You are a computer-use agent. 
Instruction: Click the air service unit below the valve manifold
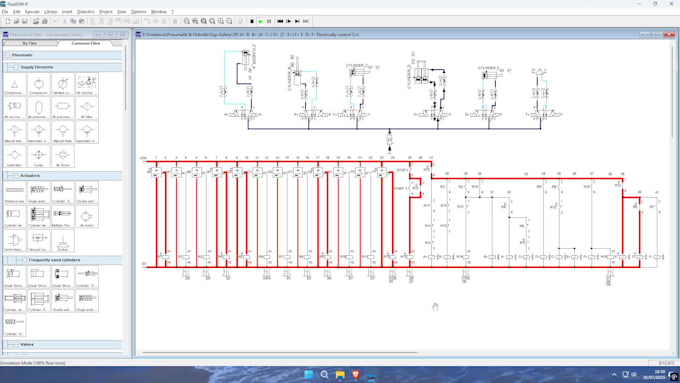389,139
